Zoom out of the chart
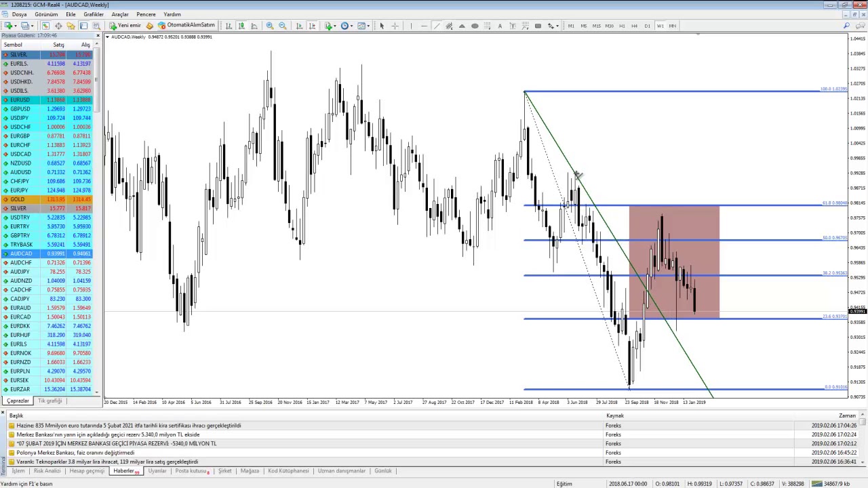 (282, 26)
